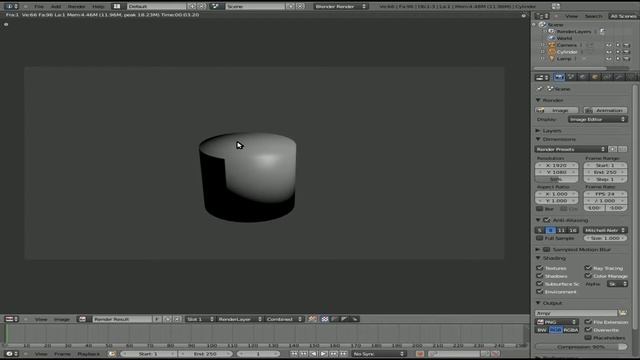
Task: Open the Playback menu in timeline
Action: pos(89,354)
